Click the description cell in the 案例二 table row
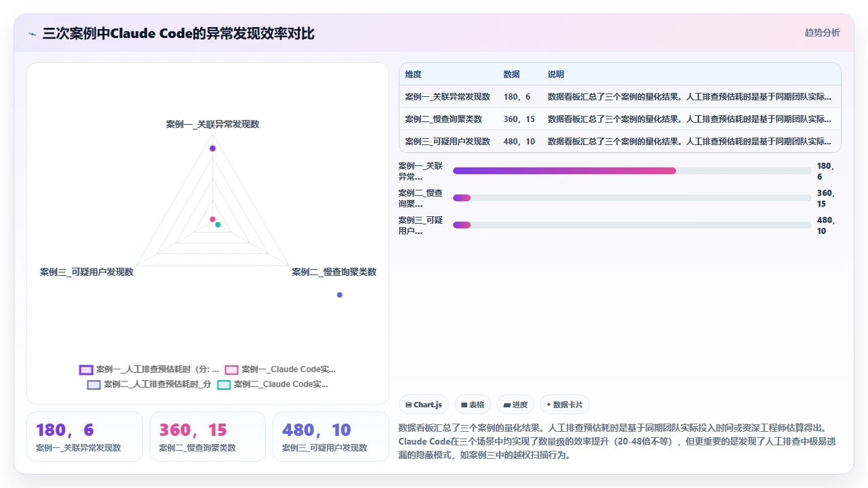868x488 pixels. point(690,119)
